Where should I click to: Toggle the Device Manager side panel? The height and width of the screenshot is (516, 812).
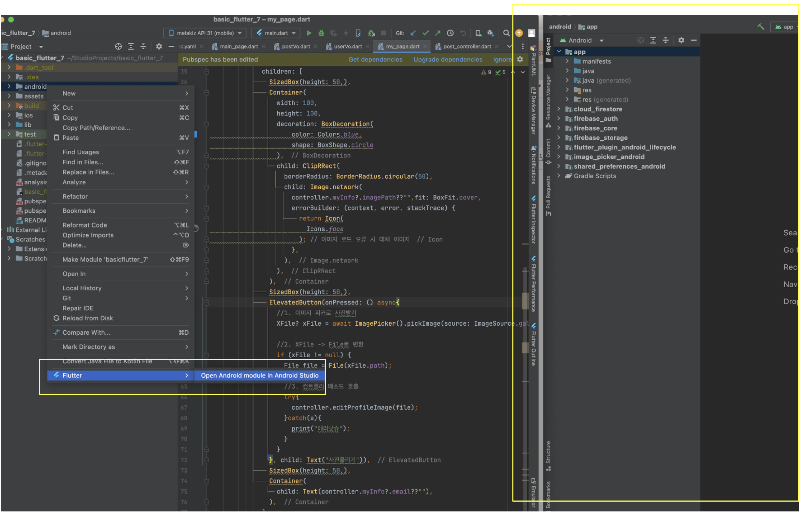[x=533, y=112]
